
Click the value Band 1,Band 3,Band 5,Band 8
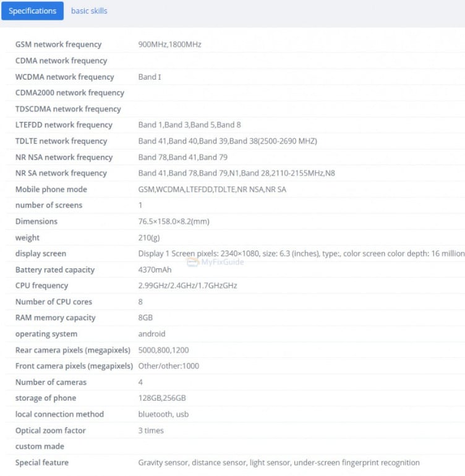189,125
